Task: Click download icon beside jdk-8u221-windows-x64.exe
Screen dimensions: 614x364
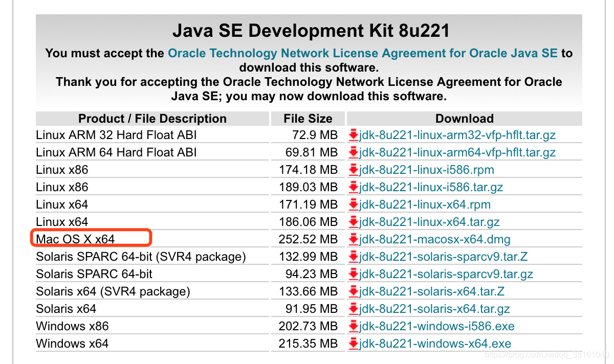Action: click(x=353, y=344)
